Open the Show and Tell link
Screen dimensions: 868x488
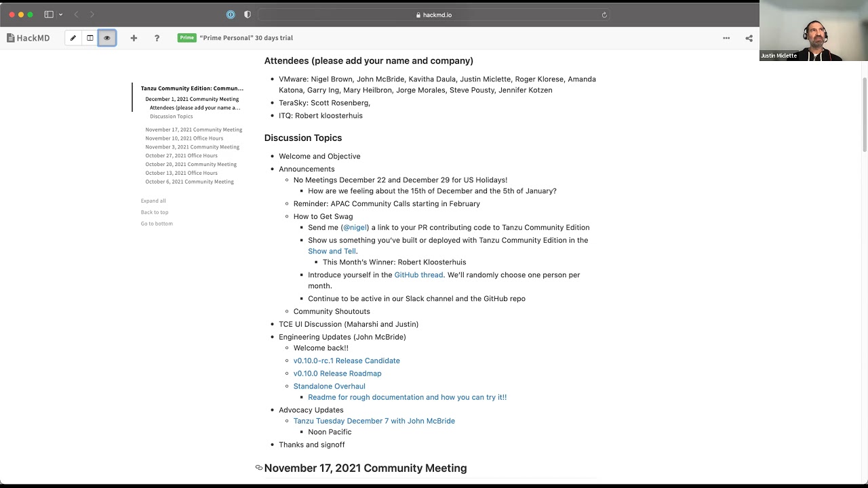point(332,251)
